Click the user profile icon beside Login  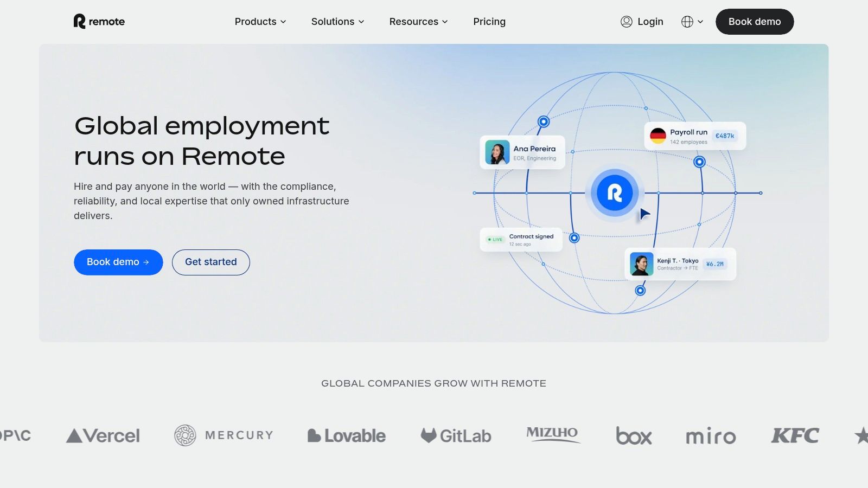(x=627, y=22)
